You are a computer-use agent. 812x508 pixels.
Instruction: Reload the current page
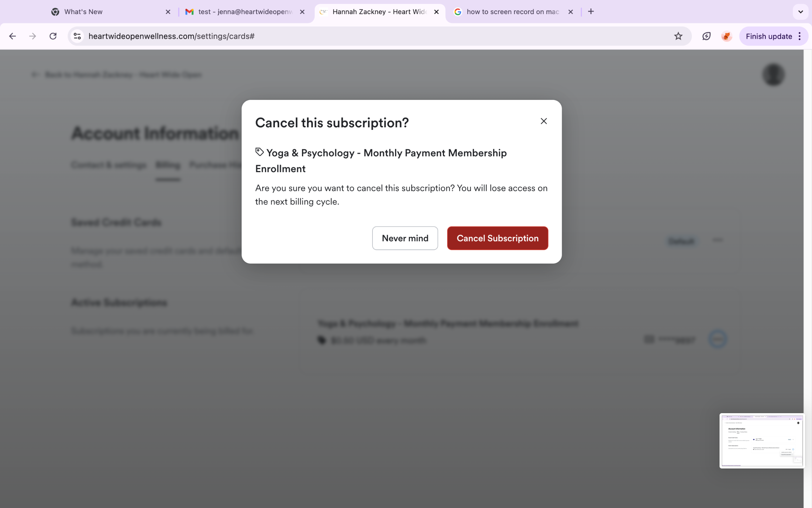pyautogui.click(x=53, y=36)
